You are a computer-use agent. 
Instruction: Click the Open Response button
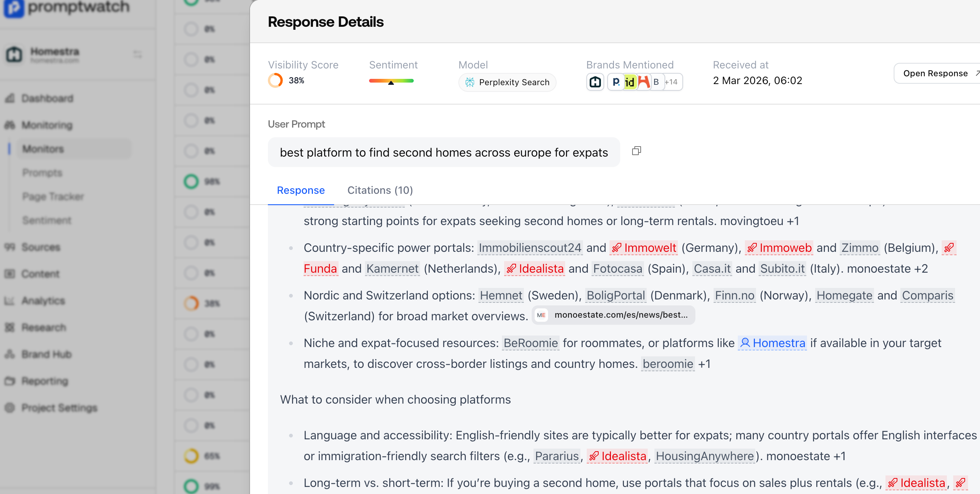936,73
